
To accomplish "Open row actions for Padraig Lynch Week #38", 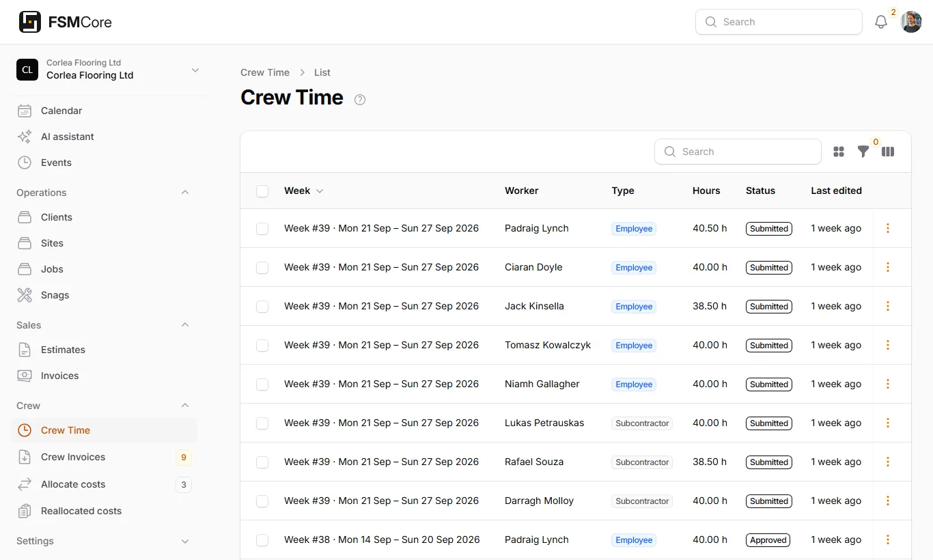I will click(888, 540).
